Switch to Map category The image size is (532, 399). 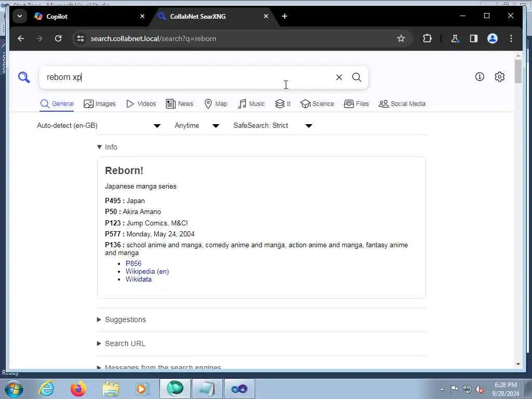[x=216, y=104]
